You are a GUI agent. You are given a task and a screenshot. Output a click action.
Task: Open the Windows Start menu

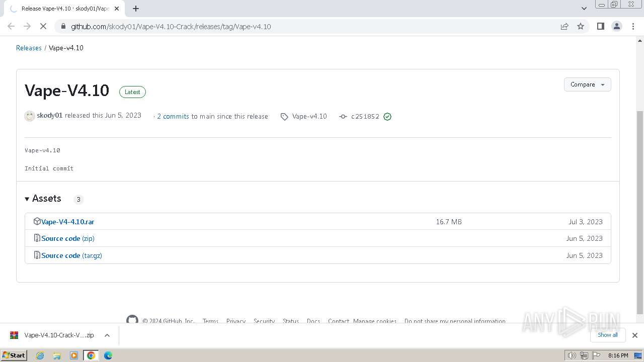pos(14,355)
